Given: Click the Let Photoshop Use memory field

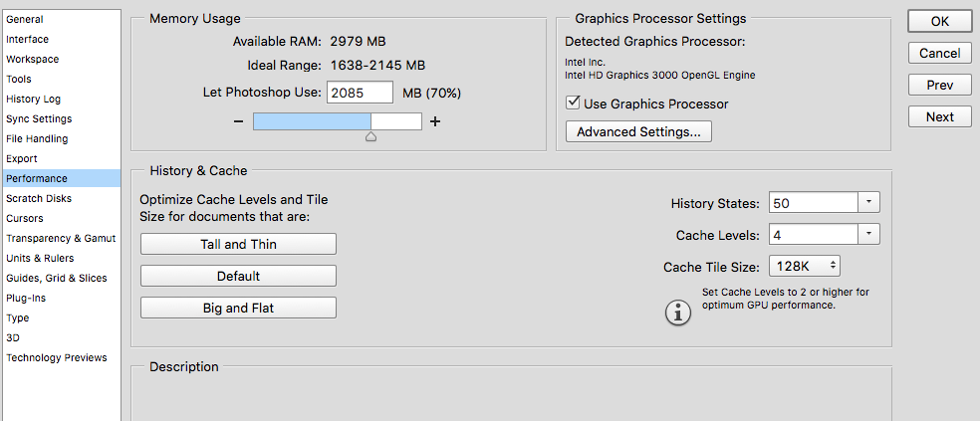Looking at the screenshot, I should pyautogui.click(x=359, y=93).
